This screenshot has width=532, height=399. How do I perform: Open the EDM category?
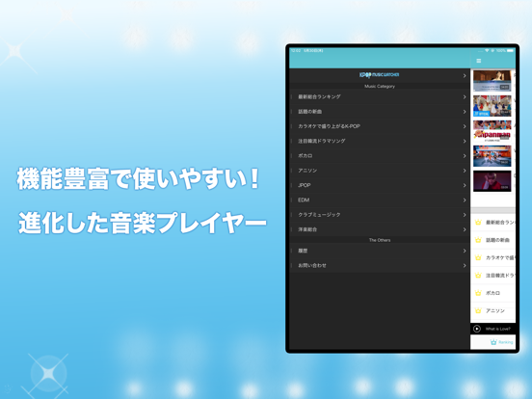click(x=380, y=200)
